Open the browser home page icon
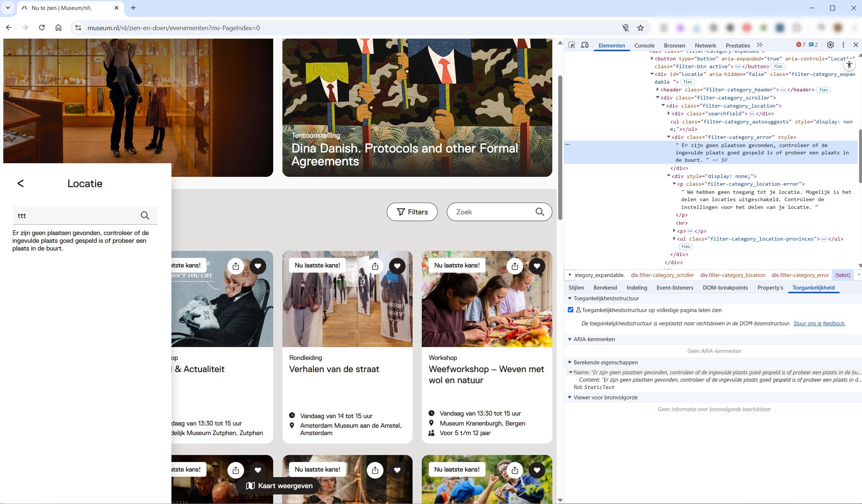 tap(58, 28)
